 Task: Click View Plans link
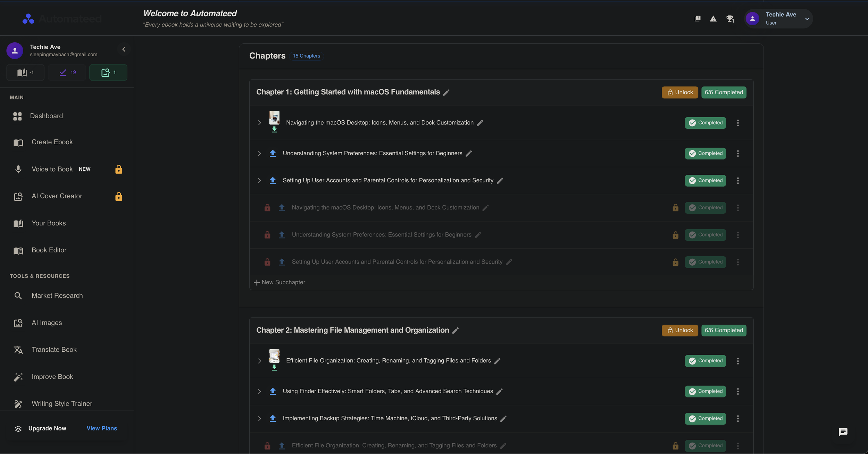101,428
